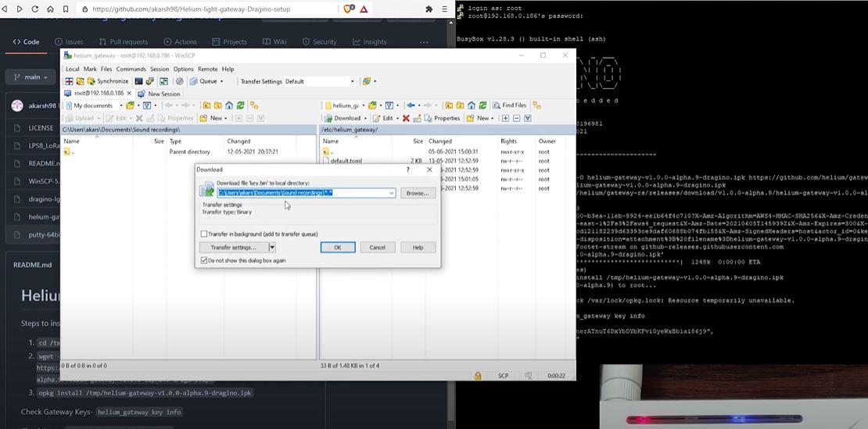Image resolution: width=868 pixels, height=429 pixels.
Task: Click remote select files plus icon
Action: [505, 118]
